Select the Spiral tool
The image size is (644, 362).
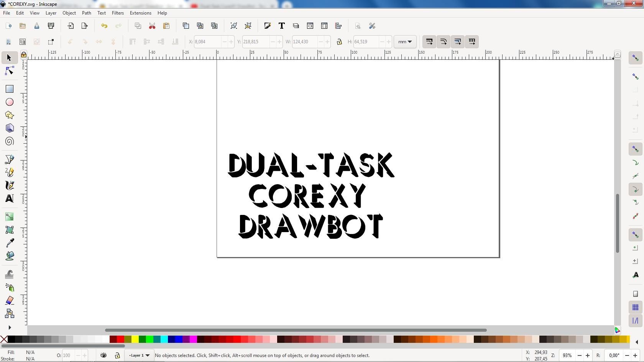(x=9, y=141)
